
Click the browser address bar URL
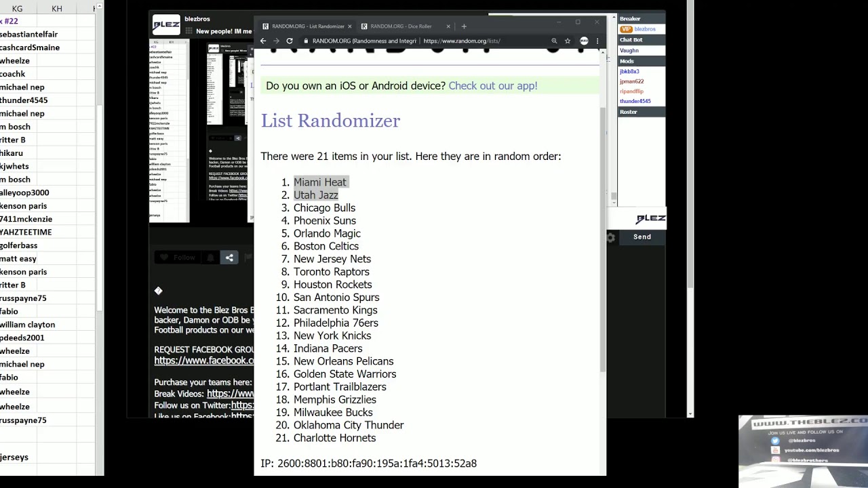coord(462,41)
